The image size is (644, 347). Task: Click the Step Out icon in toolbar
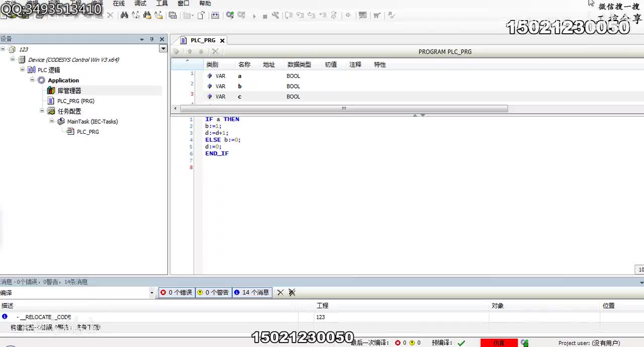pos(311,15)
